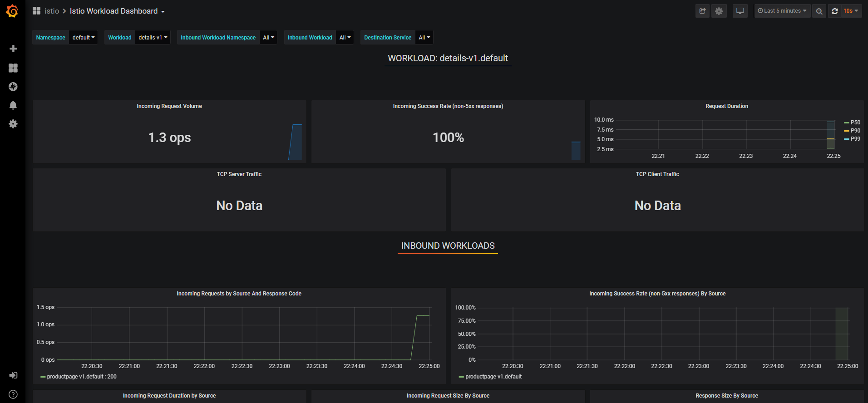This screenshot has width=868, height=403.
Task: Click the Namespace variable label
Action: 51,38
